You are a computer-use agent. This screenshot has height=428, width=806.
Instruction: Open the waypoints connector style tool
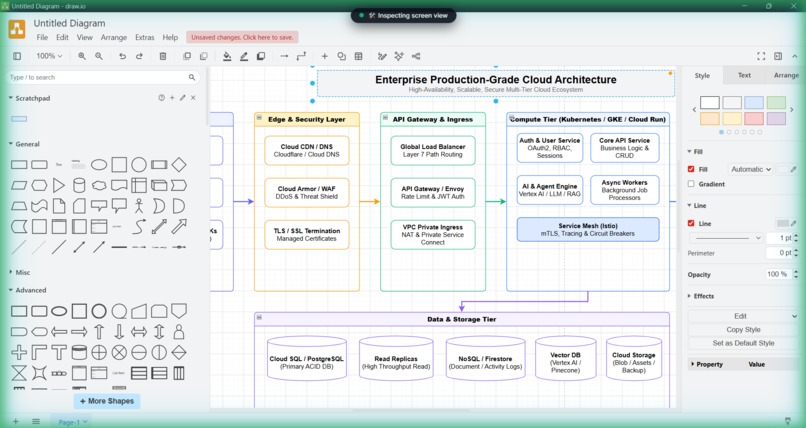pos(301,56)
